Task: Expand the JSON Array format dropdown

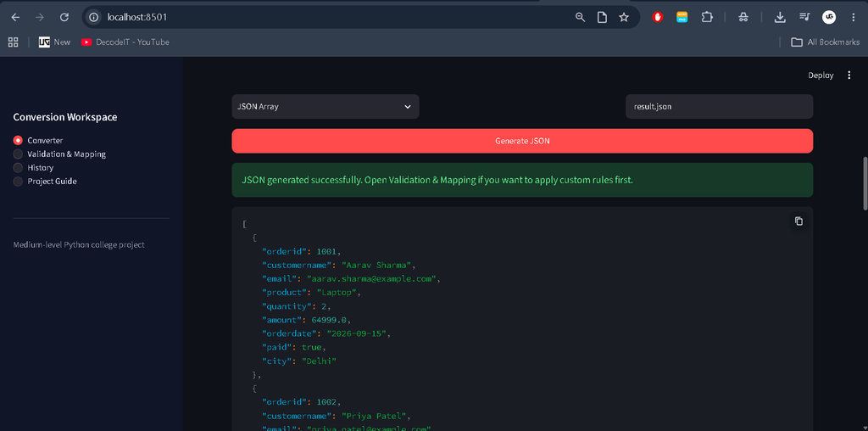Action: pos(325,106)
